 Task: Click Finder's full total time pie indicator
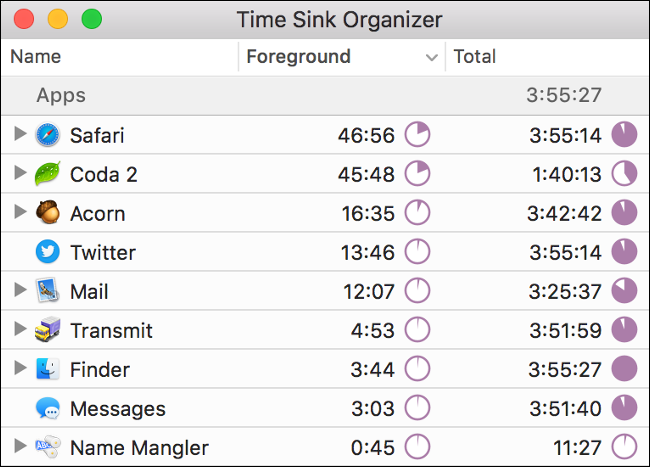point(624,368)
